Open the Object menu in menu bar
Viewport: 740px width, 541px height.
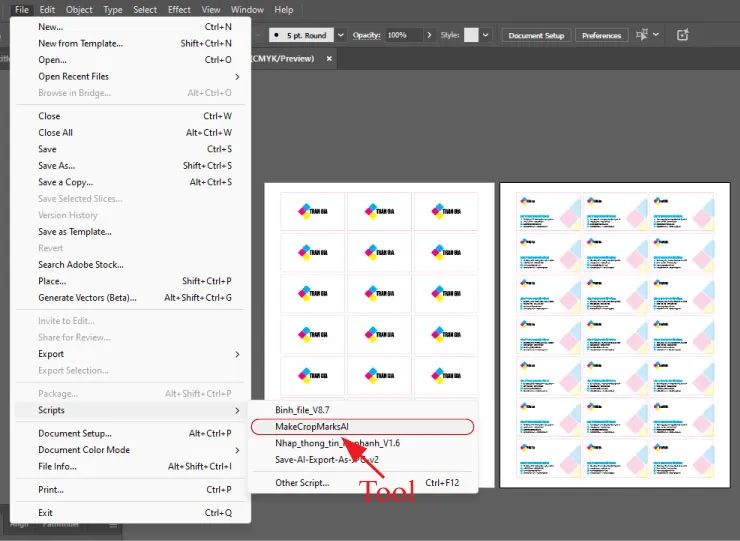point(79,10)
